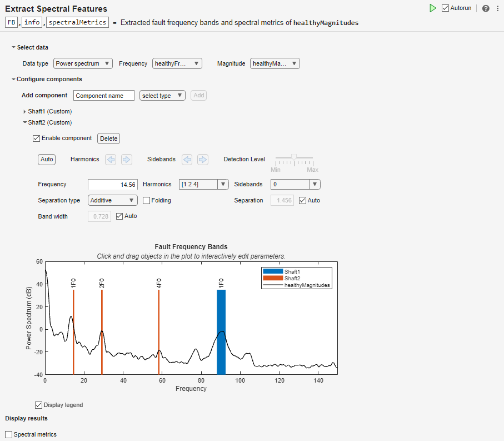Click Sidebands left arrow button
The width and height of the screenshot is (504, 441).
click(187, 160)
